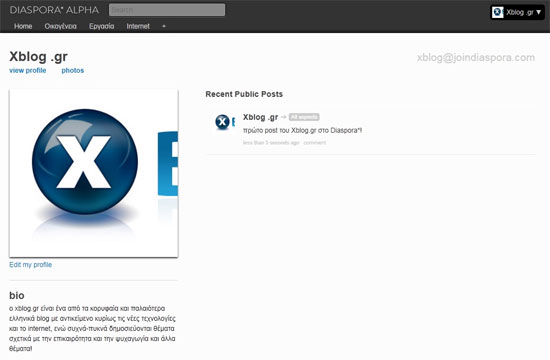The image size is (550, 360).
Task: Click the post author avatar thumbnail
Action: pos(225,122)
